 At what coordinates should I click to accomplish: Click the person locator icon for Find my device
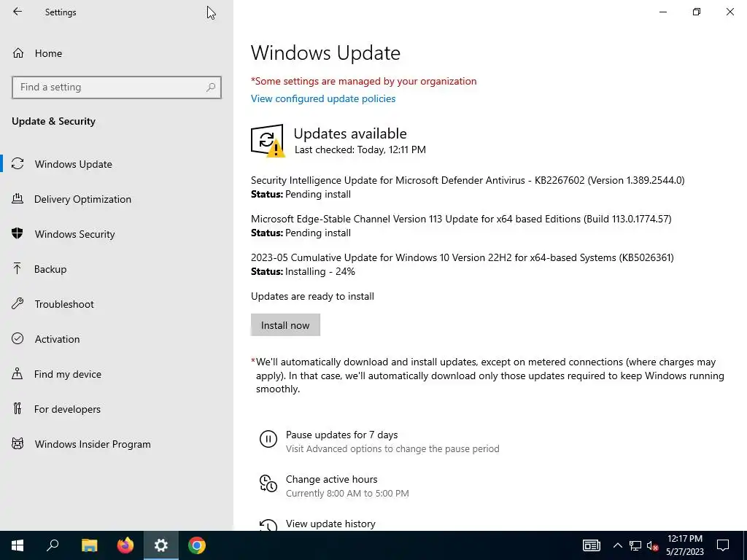pos(18,373)
